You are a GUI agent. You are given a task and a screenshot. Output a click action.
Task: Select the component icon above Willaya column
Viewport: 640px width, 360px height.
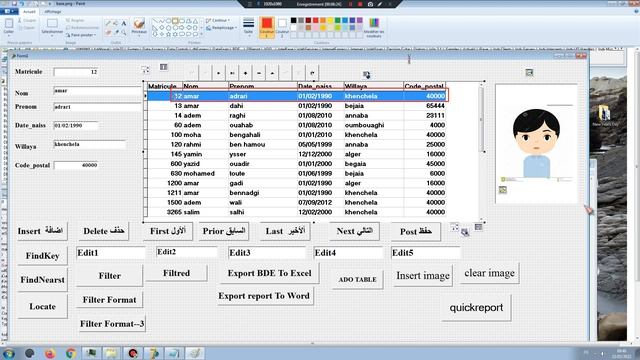367,74
